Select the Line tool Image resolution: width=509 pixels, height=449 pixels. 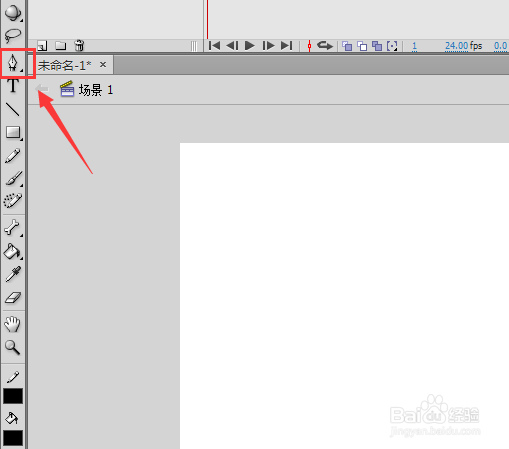point(13,109)
